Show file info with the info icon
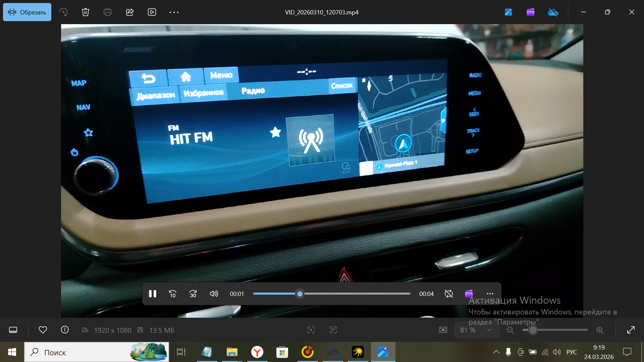 65,330
